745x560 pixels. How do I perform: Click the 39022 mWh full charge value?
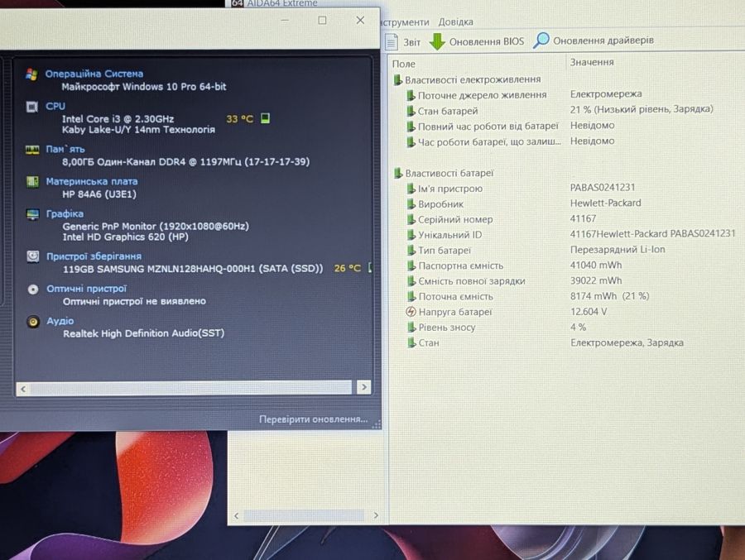(596, 280)
